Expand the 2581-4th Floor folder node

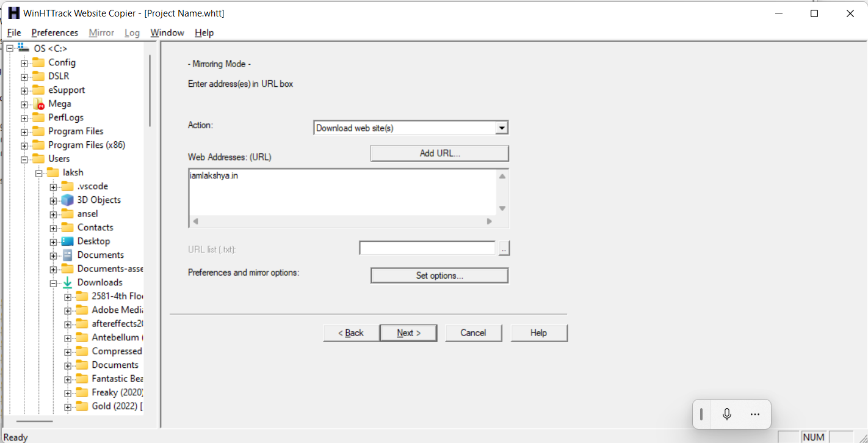(x=68, y=296)
